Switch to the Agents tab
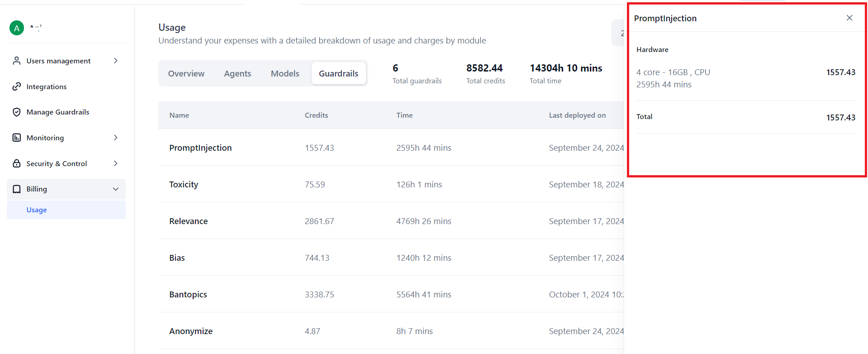The image size is (868, 354). tap(237, 73)
